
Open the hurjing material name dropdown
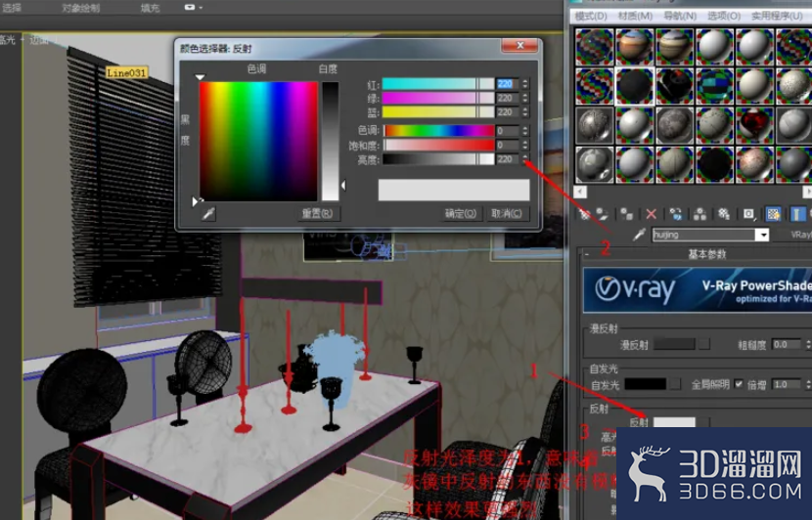coord(762,235)
